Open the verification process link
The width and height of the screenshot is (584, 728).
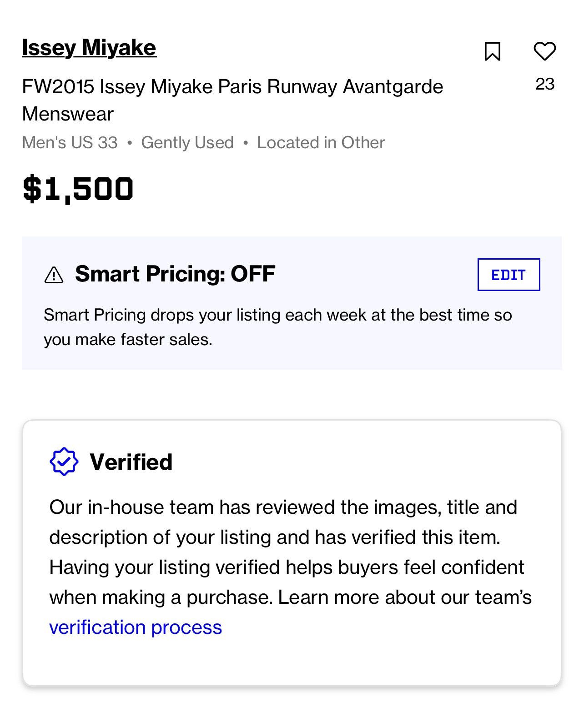click(x=136, y=628)
